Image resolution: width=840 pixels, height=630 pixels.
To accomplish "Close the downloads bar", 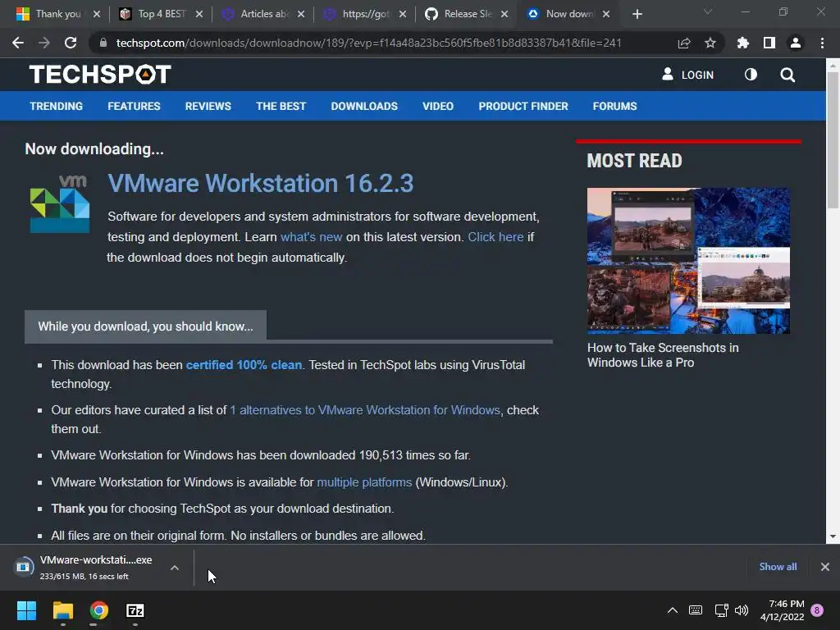I will pyautogui.click(x=825, y=567).
